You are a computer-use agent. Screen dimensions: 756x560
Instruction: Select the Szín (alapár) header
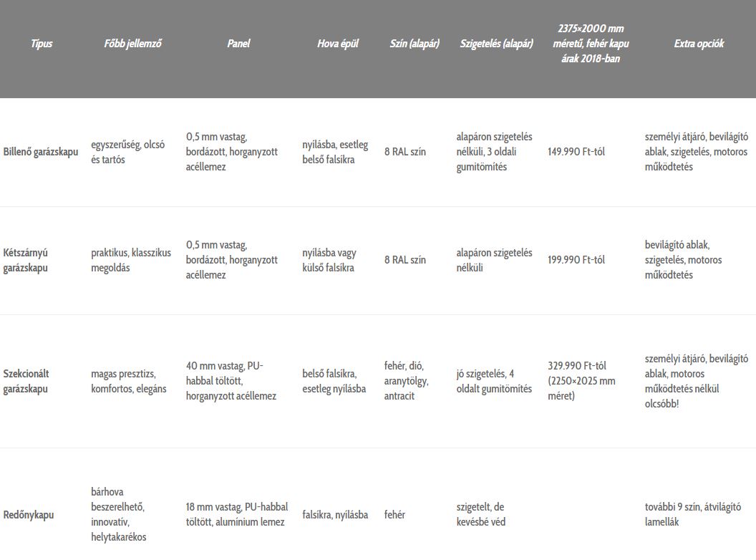point(415,44)
